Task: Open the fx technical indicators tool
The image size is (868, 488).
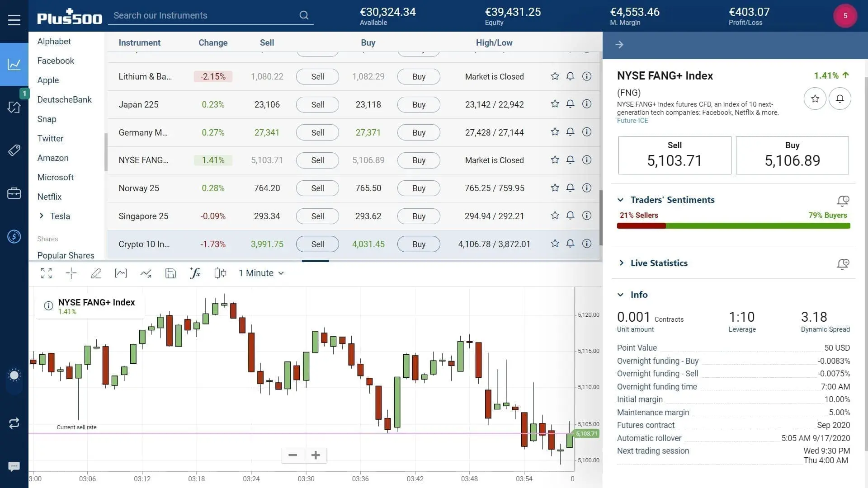Action: tap(195, 273)
